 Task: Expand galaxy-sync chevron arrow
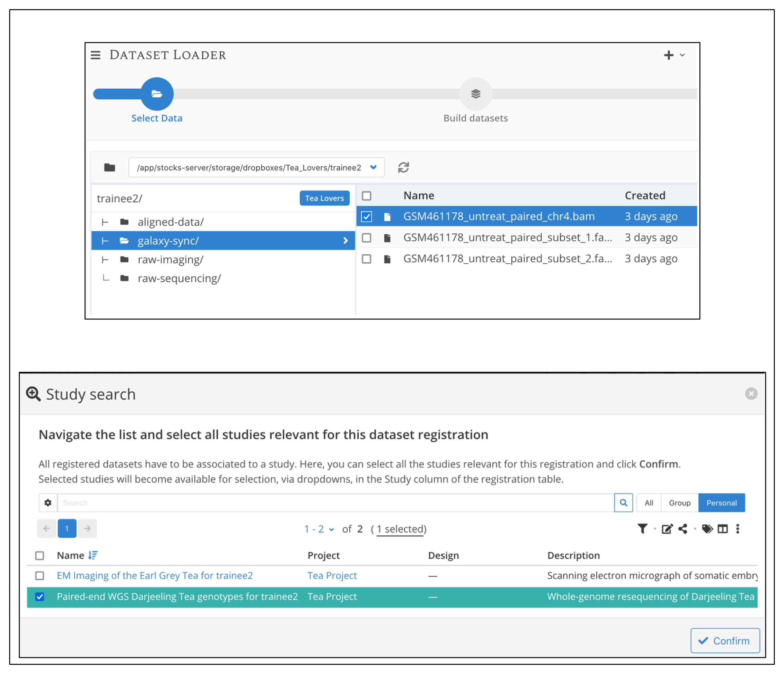345,241
